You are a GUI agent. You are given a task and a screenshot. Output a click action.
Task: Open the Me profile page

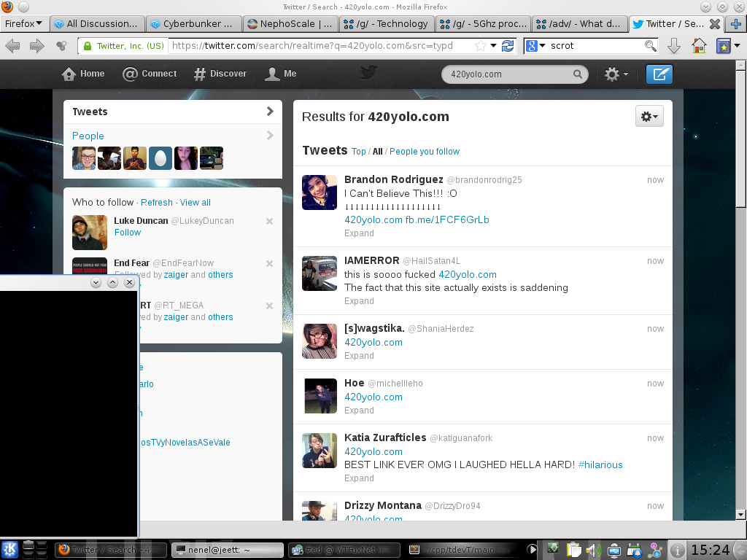281,74
